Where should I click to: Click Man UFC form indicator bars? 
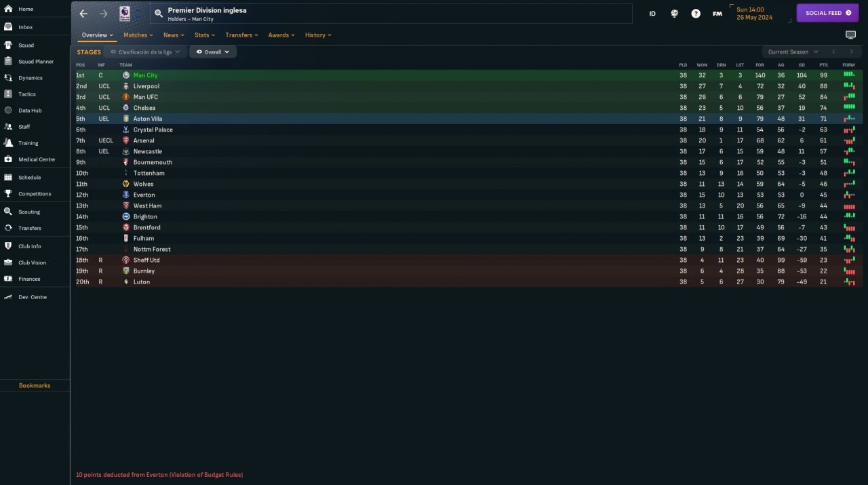pyautogui.click(x=849, y=97)
